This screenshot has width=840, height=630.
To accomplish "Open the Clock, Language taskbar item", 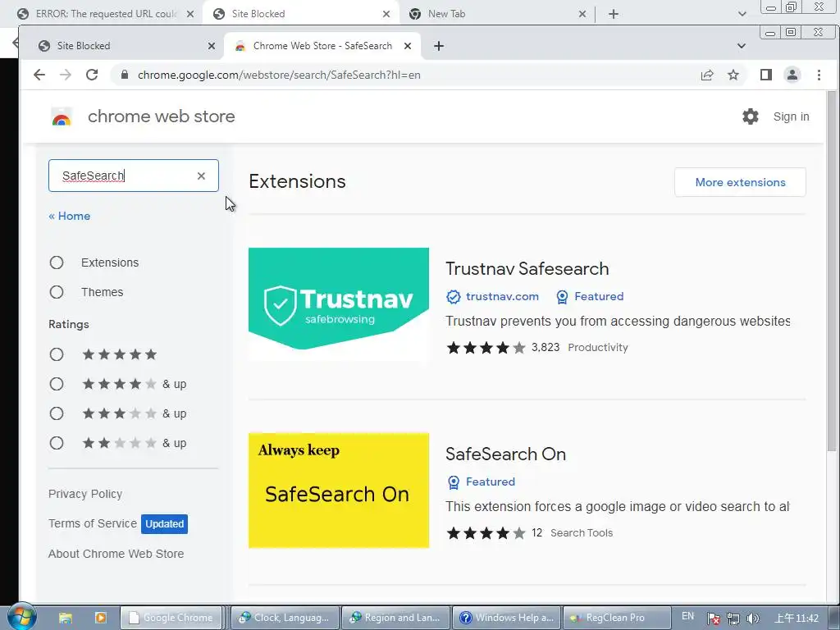I will click(285, 618).
